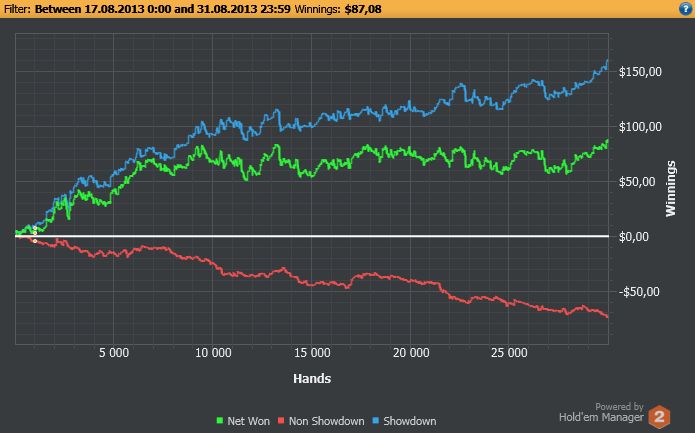The width and height of the screenshot is (695, 433).
Task: Click the Hands axis title
Action: [312, 378]
